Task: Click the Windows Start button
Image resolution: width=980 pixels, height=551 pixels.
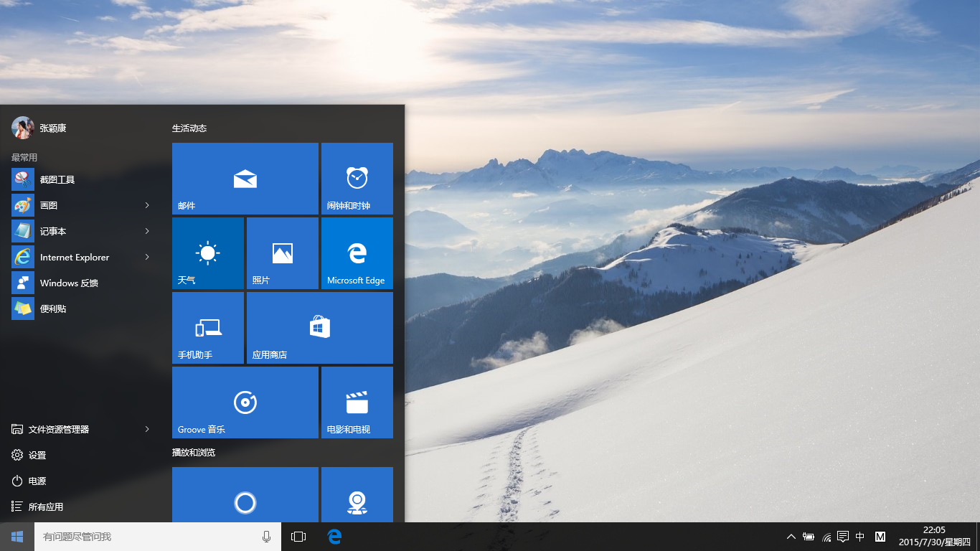Action: coord(17,537)
